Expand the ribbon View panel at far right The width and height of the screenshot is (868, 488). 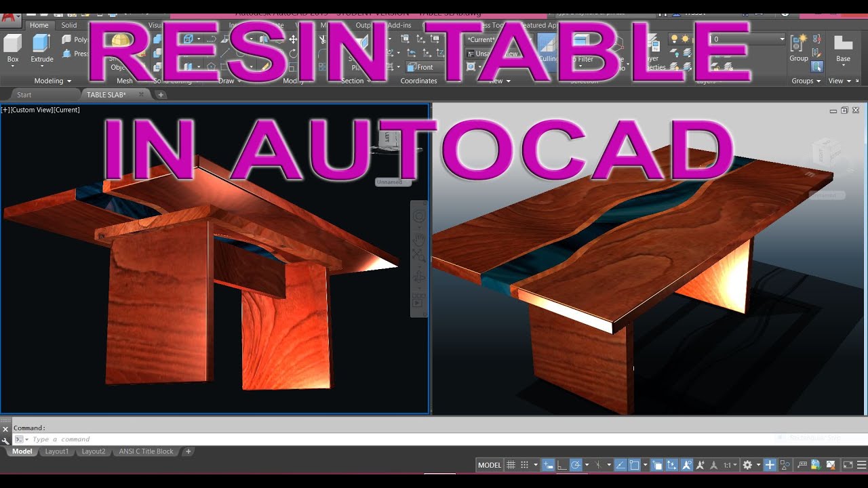pos(840,81)
